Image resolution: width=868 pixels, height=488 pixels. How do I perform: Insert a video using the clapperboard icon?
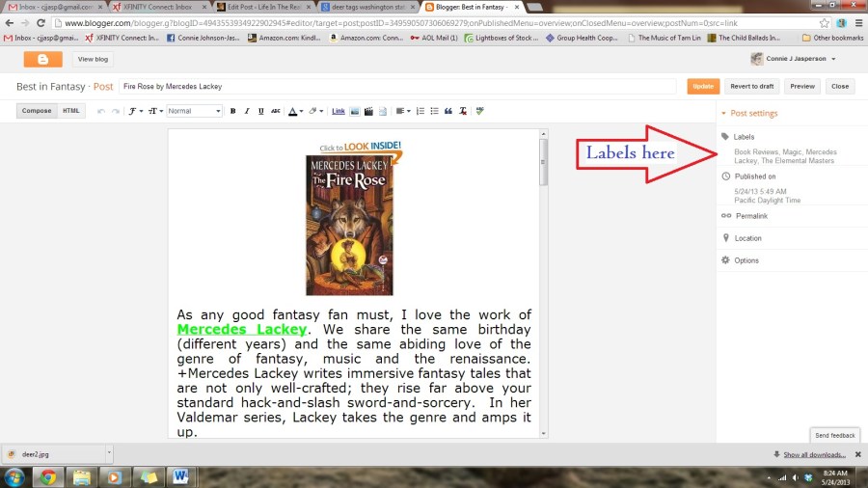[368, 111]
